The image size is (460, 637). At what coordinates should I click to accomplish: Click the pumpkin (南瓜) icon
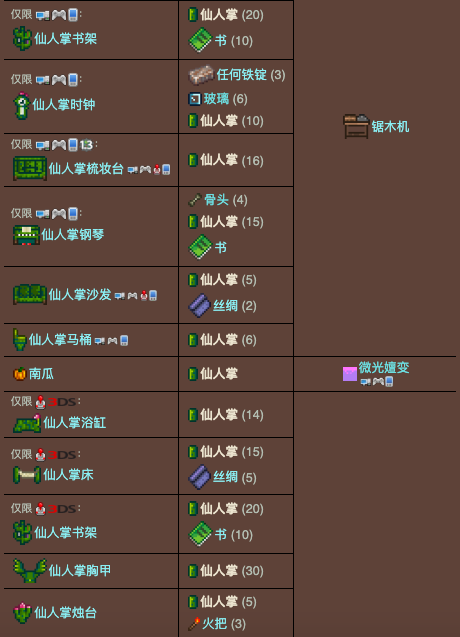(x=20, y=374)
